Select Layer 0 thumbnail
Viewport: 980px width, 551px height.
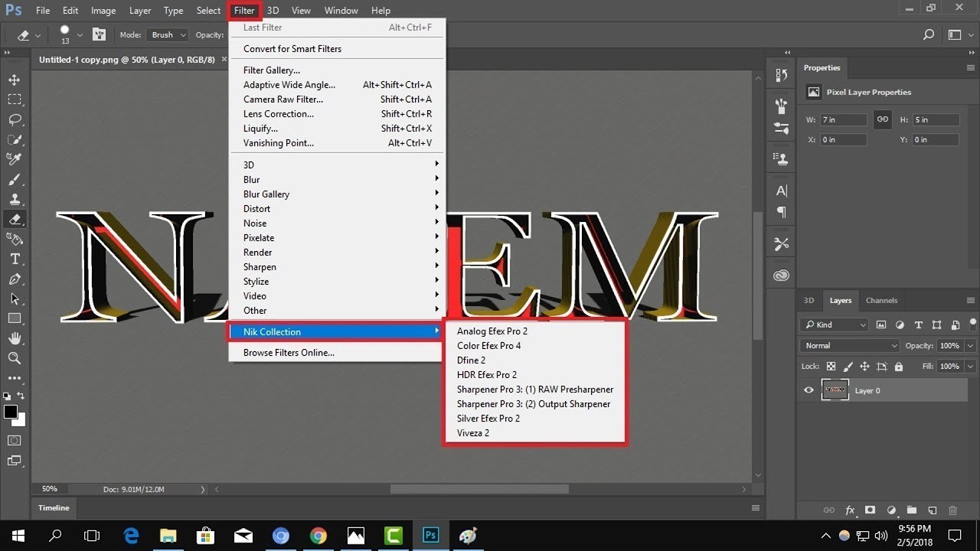pos(835,390)
